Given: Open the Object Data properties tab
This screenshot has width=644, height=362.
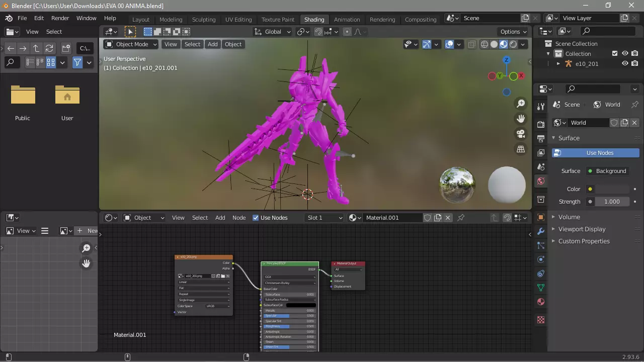Looking at the screenshot, I should click(x=541, y=288).
